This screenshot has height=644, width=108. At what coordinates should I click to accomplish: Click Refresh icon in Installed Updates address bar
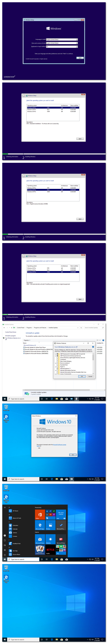81,328
